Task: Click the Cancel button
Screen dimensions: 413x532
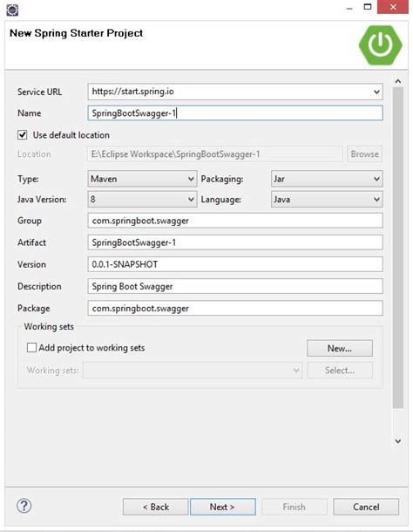Action: [x=366, y=507]
